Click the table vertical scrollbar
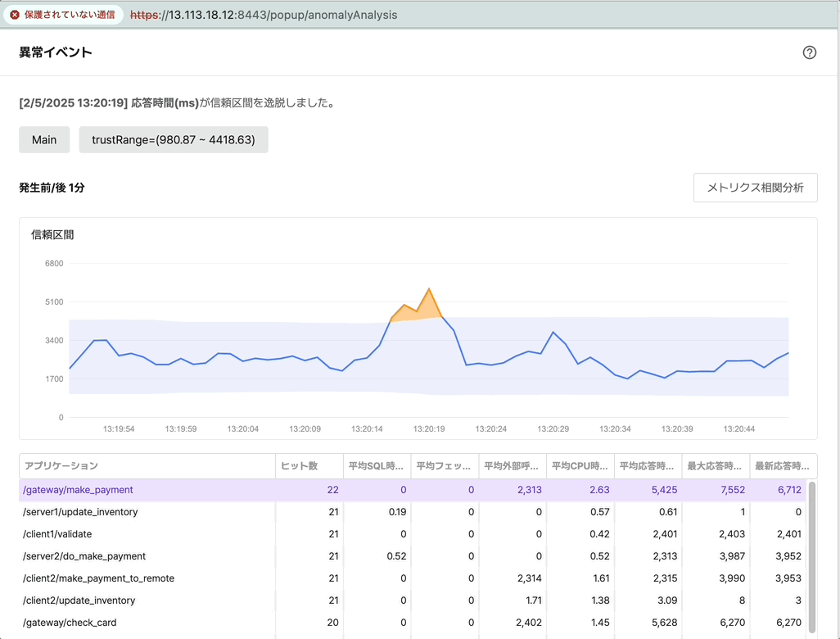 click(x=812, y=557)
